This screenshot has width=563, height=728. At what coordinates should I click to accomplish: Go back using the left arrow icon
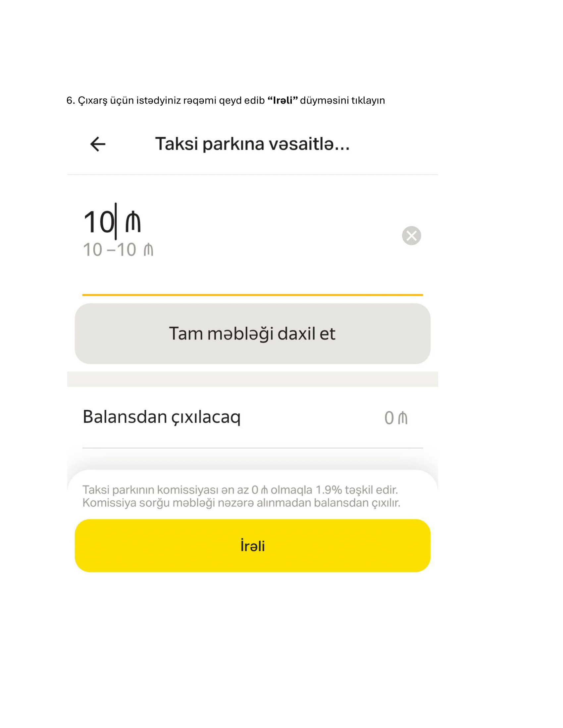tap(98, 144)
